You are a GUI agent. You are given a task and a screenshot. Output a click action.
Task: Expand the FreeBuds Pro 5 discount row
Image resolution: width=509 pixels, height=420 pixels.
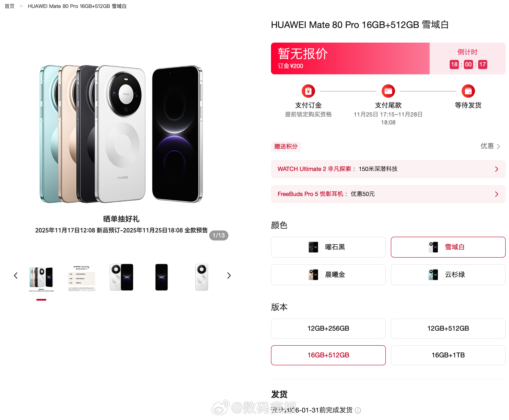coord(388,194)
